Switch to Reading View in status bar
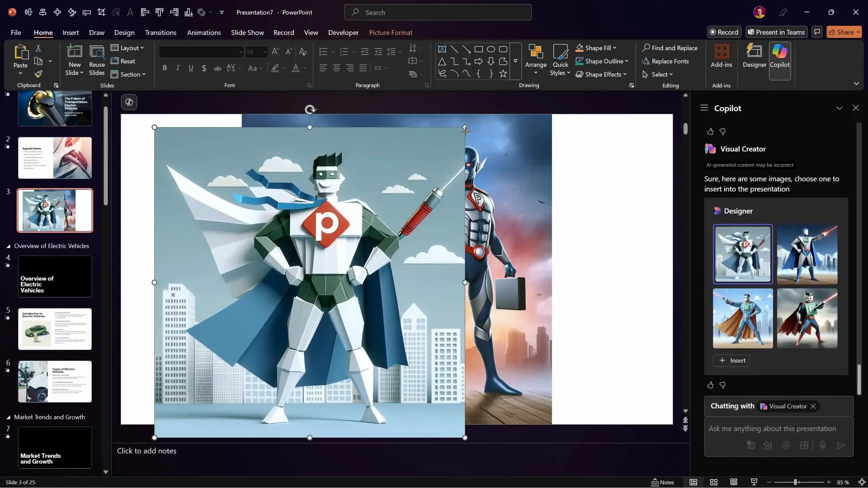This screenshot has height=488, width=868. 734,482
